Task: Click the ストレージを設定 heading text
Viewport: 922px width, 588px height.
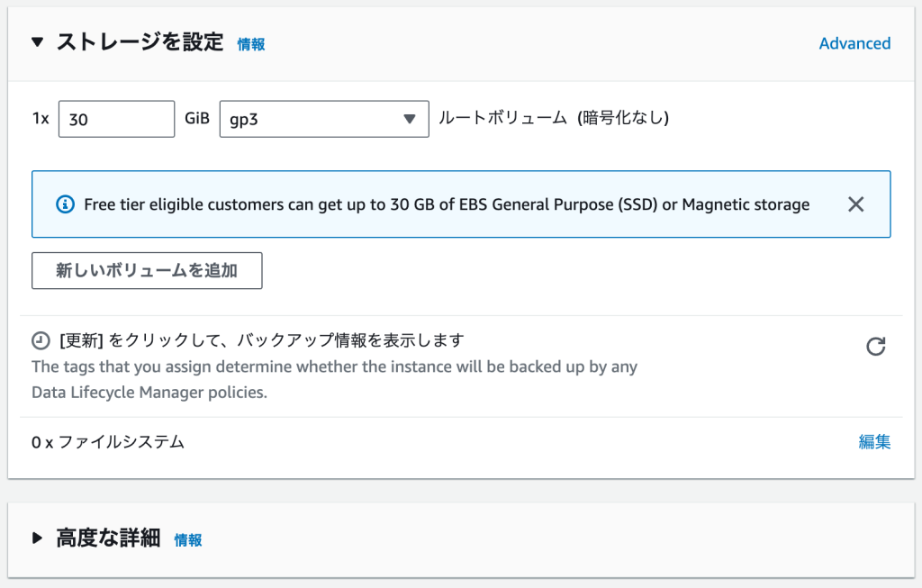Action: coord(140,42)
